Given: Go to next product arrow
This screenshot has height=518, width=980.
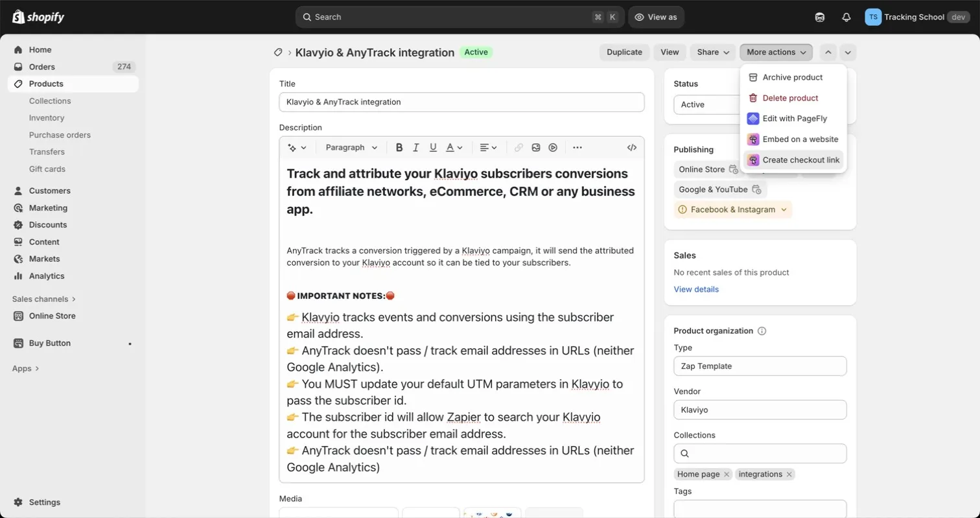Looking at the screenshot, I should [848, 52].
